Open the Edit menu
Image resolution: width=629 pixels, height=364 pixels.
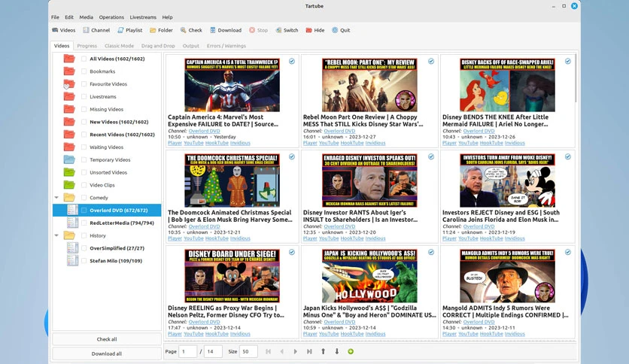[69, 17]
